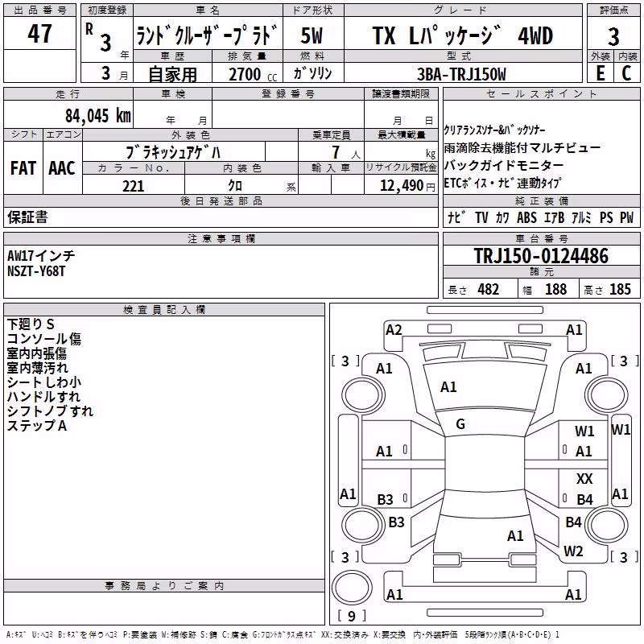
Task: Select chassis number TRJ150-0124486
Action: 541,256
